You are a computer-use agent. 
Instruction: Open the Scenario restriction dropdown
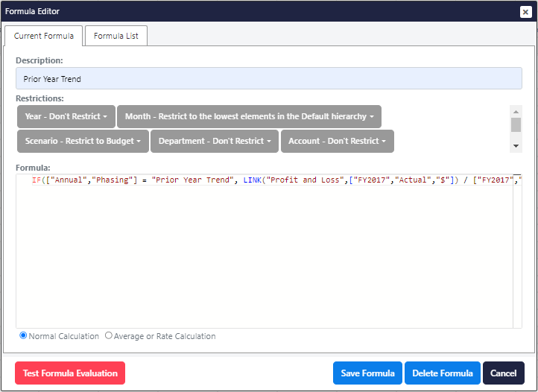click(82, 142)
